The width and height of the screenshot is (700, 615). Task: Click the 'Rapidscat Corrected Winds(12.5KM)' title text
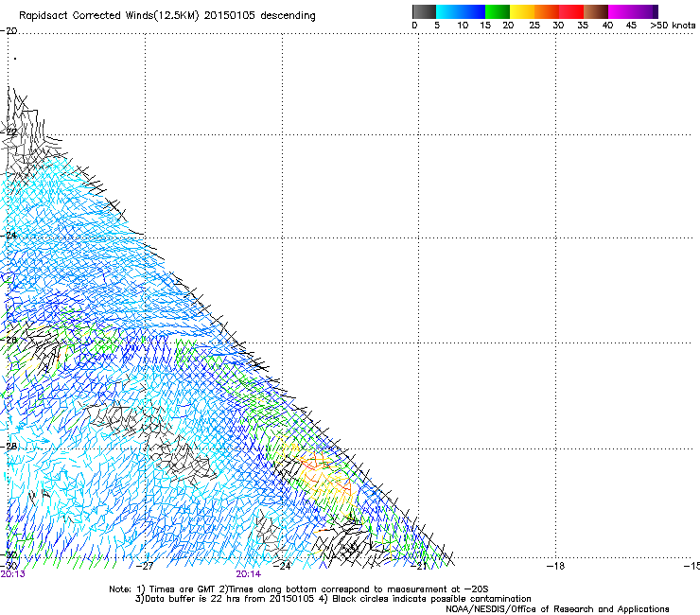(x=109, y=16)
